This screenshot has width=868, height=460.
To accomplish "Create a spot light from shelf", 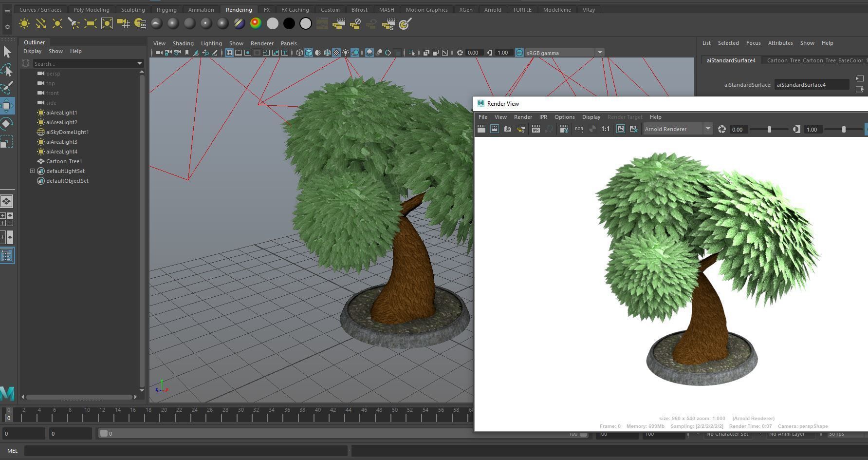I will (x=74, y=23).
